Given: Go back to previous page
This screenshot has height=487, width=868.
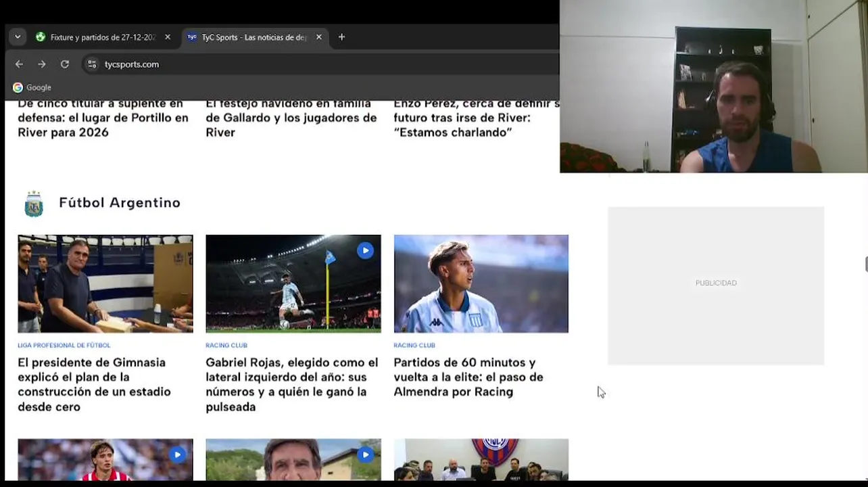Looking at the screenshot, I should (19, 64).
